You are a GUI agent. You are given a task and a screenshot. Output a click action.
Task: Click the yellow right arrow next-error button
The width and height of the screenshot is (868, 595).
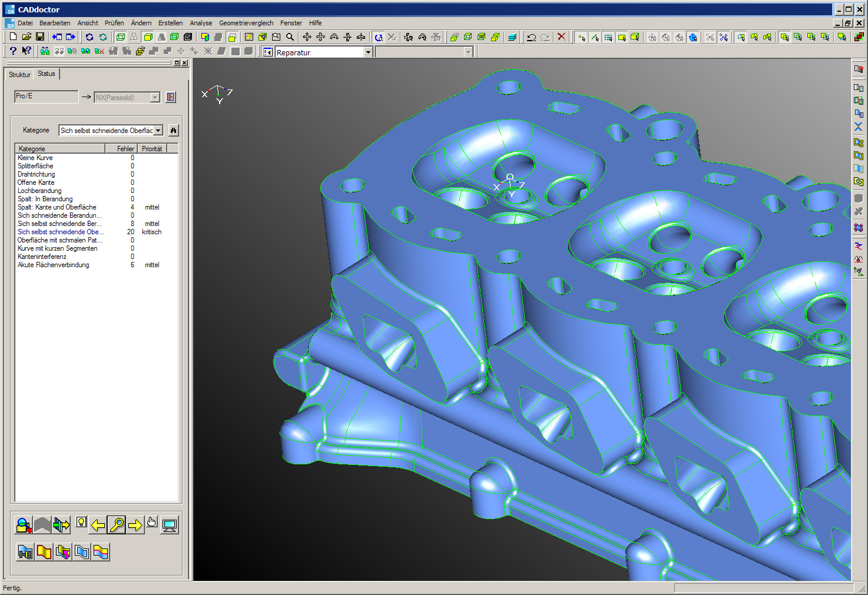[x=135, y=525]
